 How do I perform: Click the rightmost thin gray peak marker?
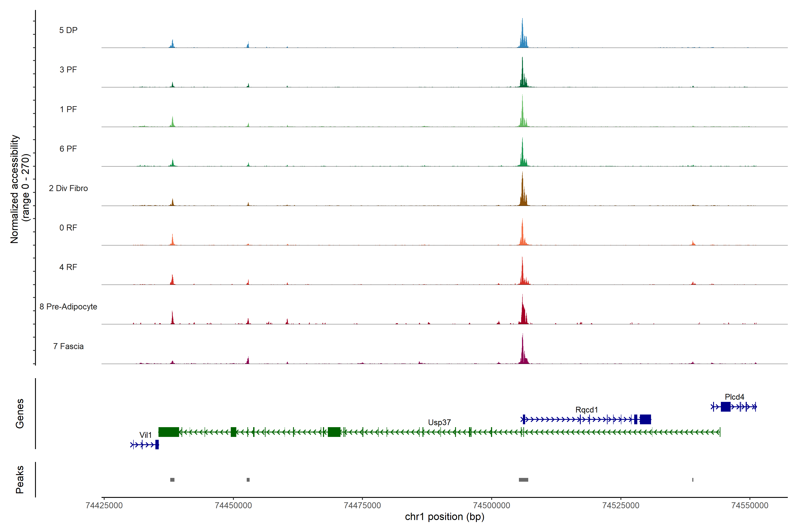click(692, 480)
